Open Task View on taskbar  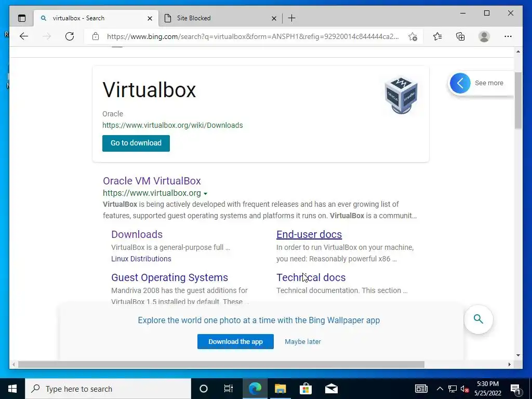tap(229, 389)
